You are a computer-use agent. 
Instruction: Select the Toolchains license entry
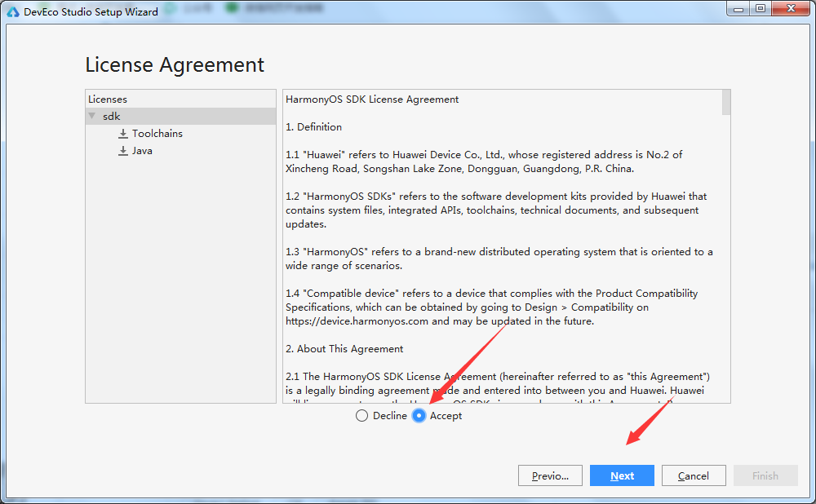(157, 134)
